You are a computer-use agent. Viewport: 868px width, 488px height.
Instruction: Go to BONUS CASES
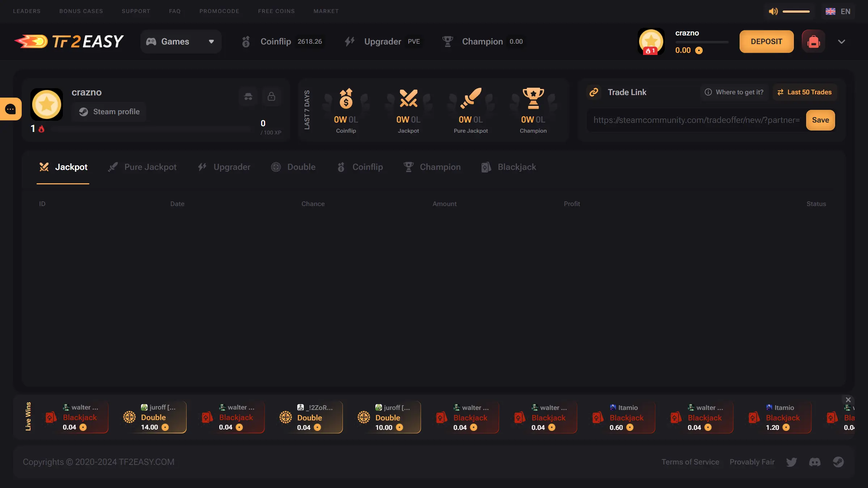click(x=81, y=11)
